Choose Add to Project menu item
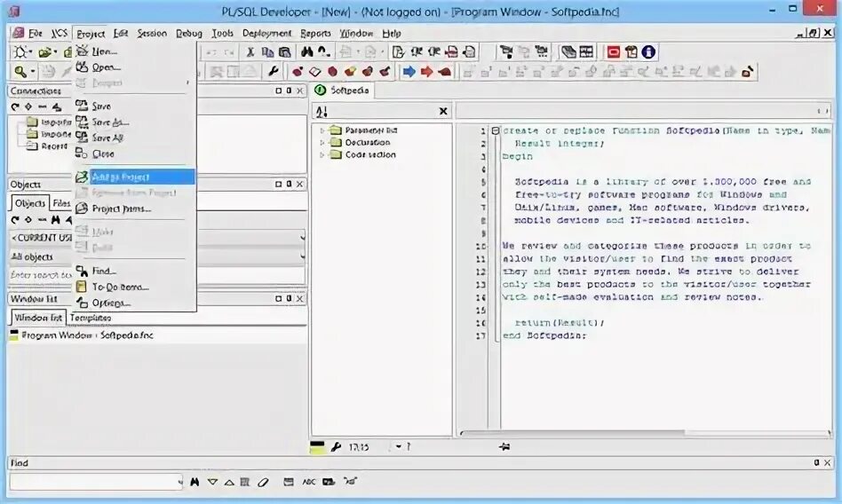 [134, 177]
